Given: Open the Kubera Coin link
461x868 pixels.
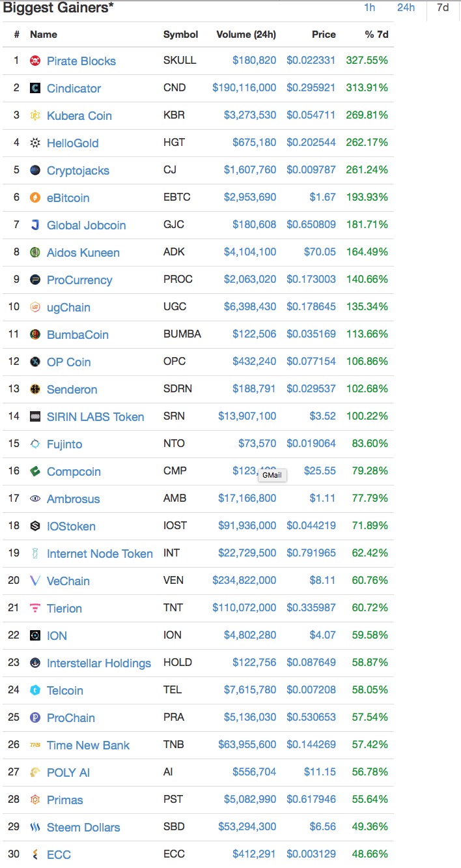Looking at the screenshot, I should [x=79, y=116].
